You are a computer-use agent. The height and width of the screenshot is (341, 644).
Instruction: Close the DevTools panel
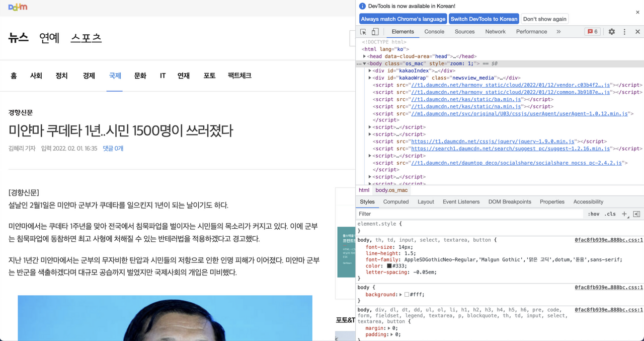(637, 32)
